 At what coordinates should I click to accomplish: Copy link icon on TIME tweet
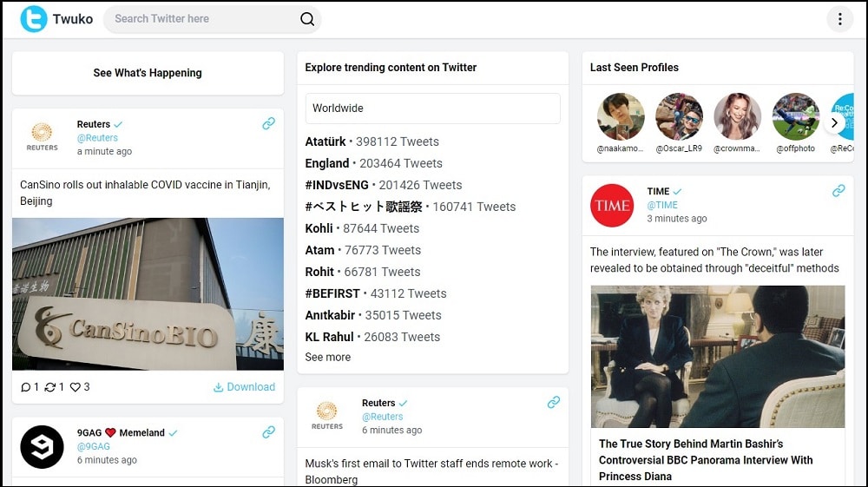tap(838, 190)
